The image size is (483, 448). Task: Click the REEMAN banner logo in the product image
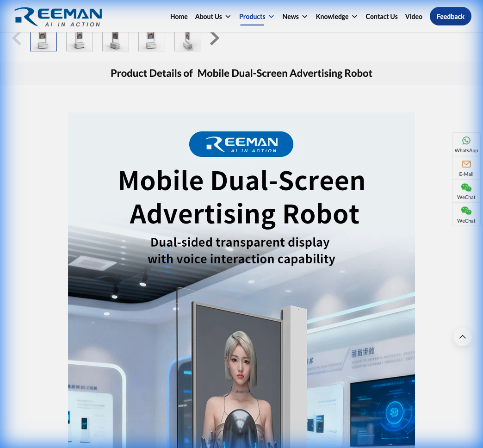click(241, 144)
